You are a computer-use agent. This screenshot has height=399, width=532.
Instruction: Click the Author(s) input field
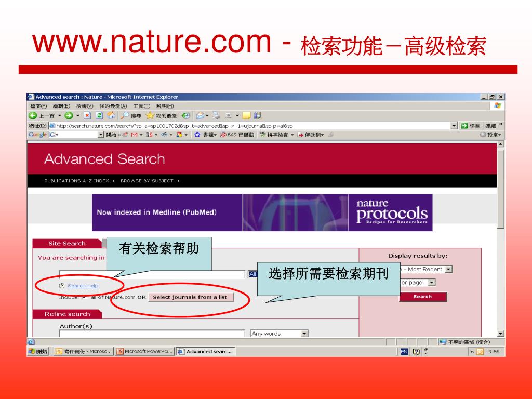coord(152,334)
